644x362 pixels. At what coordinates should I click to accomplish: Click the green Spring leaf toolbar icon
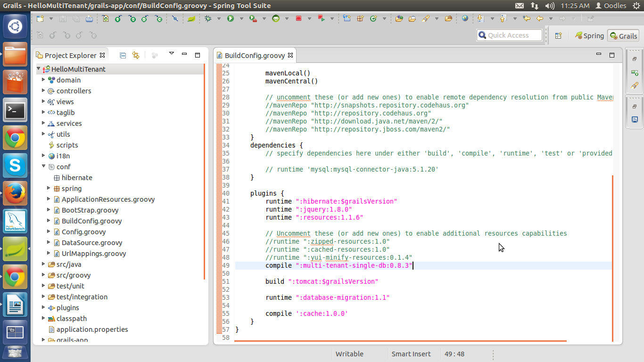tap(191, 19)
